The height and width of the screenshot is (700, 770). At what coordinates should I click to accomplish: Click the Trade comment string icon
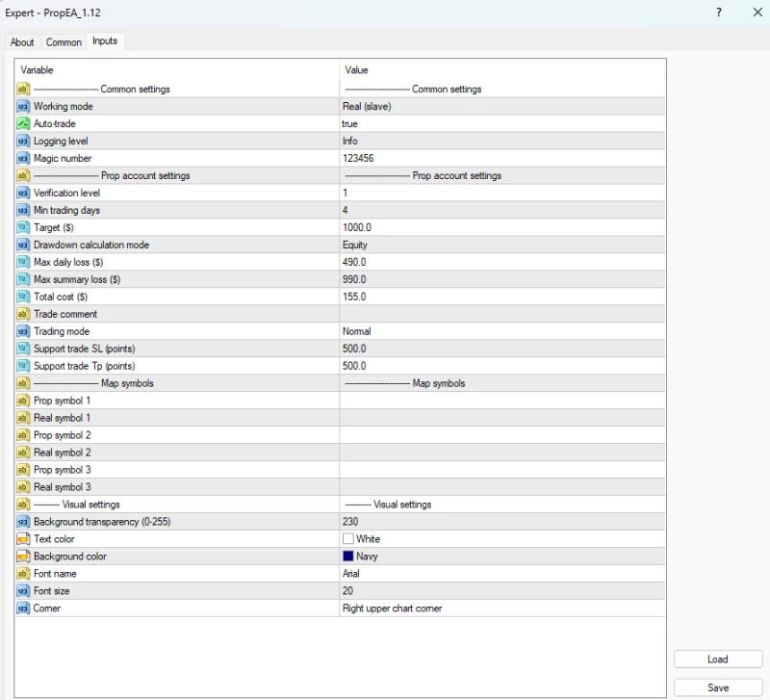23,315
